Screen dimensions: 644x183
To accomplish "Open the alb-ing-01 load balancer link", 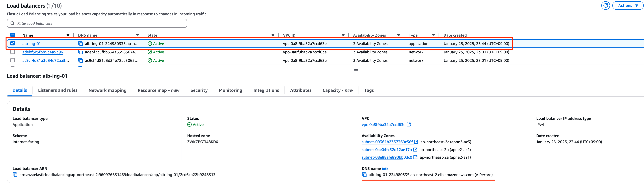I will pyautogui.click(x=32, y=44).
